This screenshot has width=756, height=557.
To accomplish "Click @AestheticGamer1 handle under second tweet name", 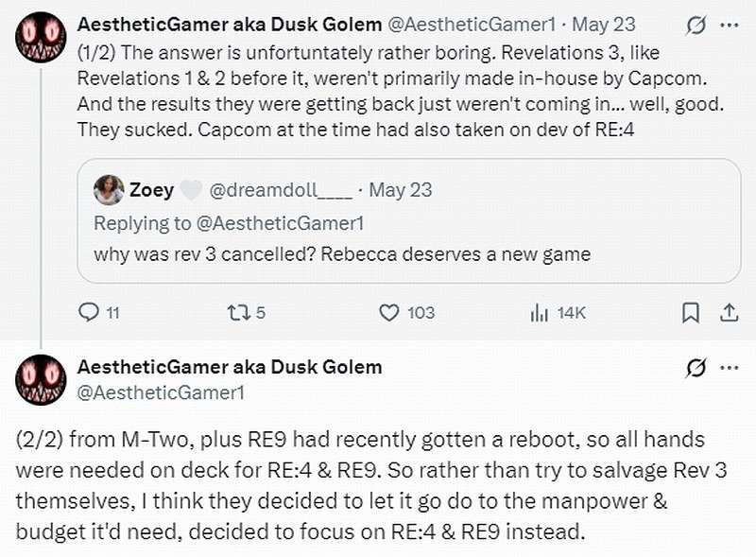I will [x=161, y=390].
